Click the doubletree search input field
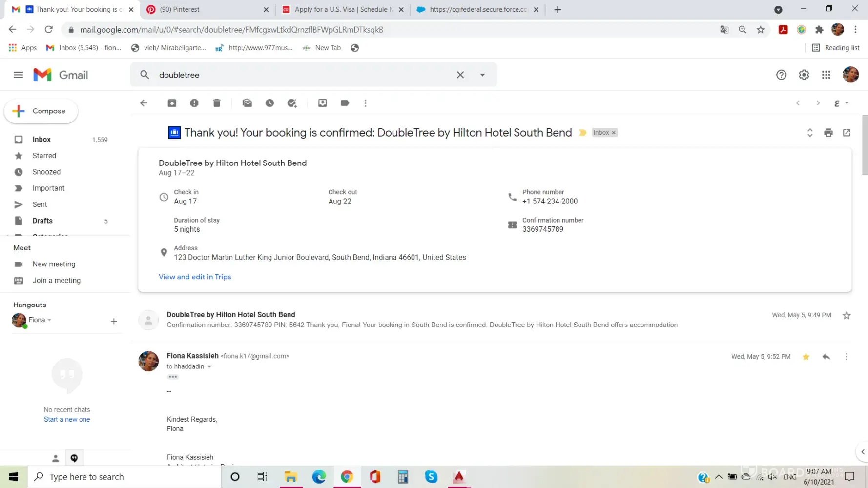This screenshot has width=868, height=488. (x=303, y=75)
